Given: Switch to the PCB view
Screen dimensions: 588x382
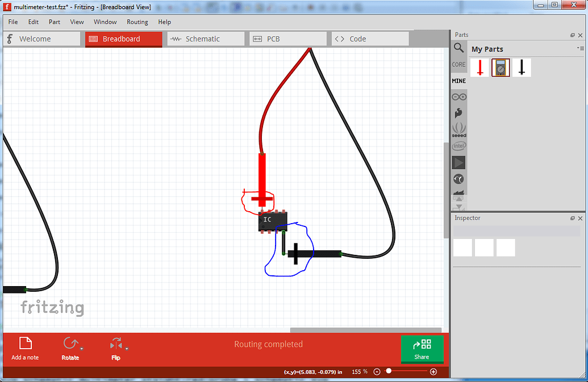Looking at the screenshot, I should pos(287,38).
